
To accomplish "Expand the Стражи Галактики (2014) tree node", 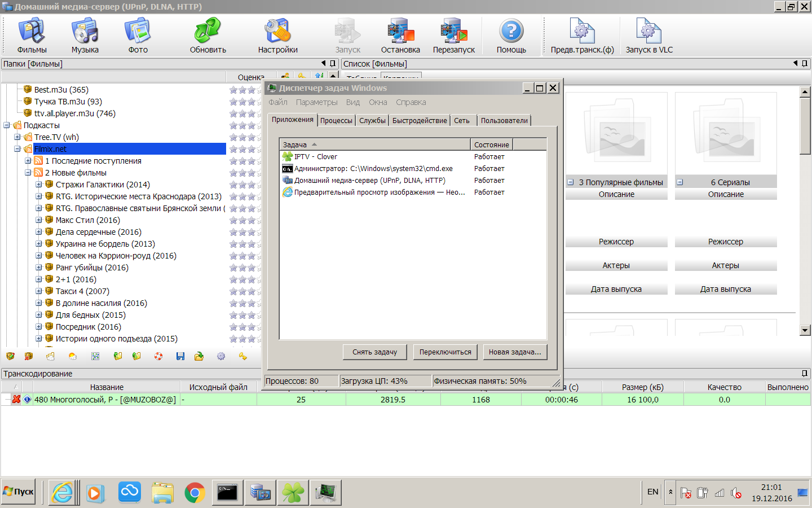I will click(39, 185).
